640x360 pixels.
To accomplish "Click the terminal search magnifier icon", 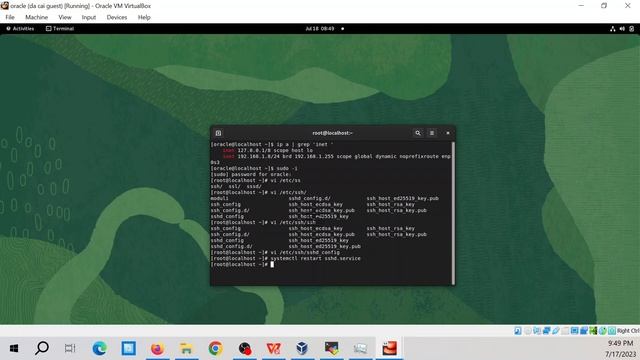I will tap(418, 133).
